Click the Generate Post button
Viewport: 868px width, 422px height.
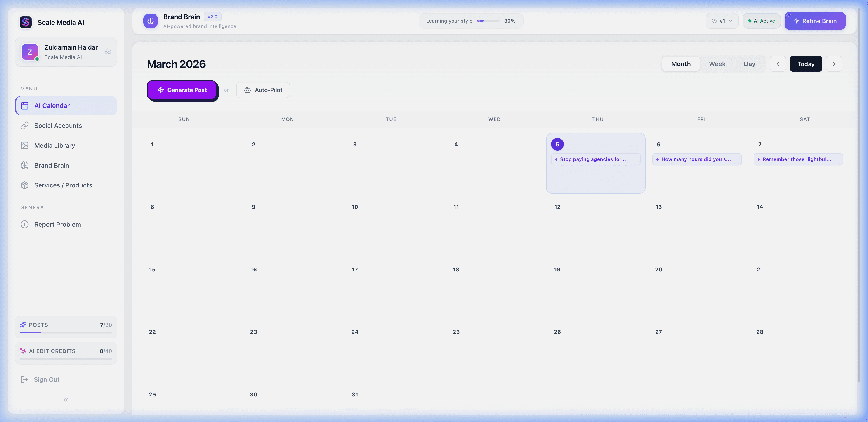tap(182, 90)
